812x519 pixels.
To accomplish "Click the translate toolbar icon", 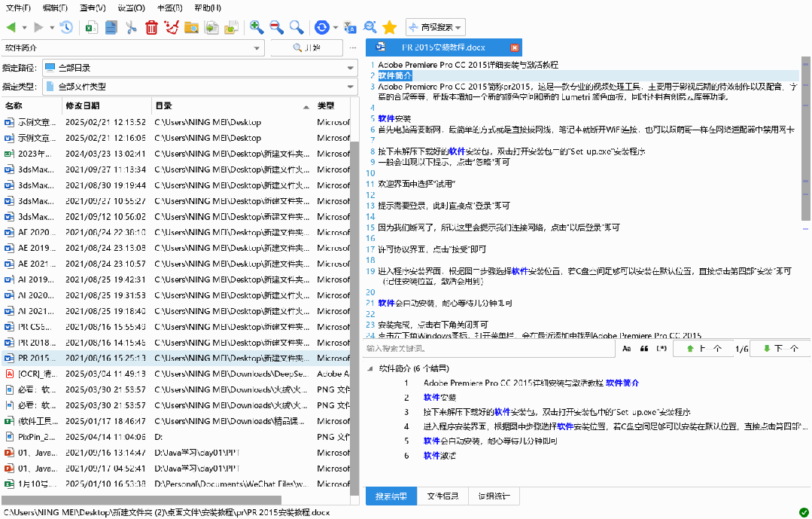I will coord(351,27).
